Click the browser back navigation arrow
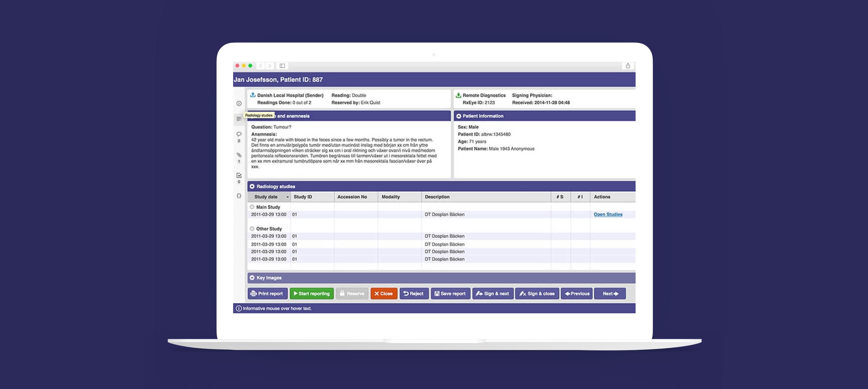Image resolution: width=868 pixels, height=389 pixels. pos(260,66)
